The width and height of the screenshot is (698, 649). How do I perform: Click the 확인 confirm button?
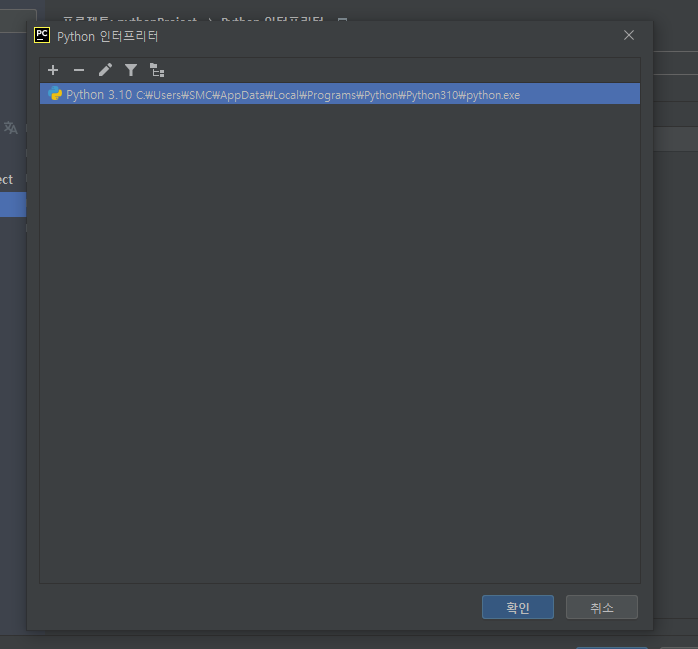(x=518, y=607)
